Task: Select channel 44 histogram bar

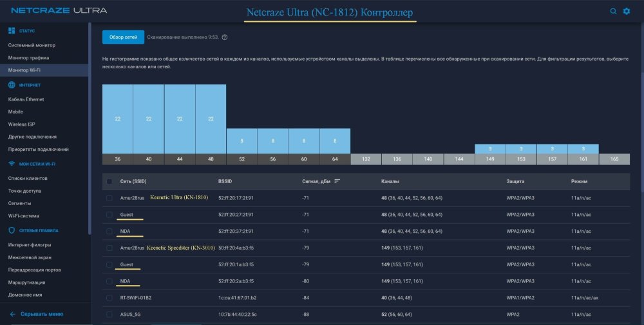Action: click(x=180, y=119)
